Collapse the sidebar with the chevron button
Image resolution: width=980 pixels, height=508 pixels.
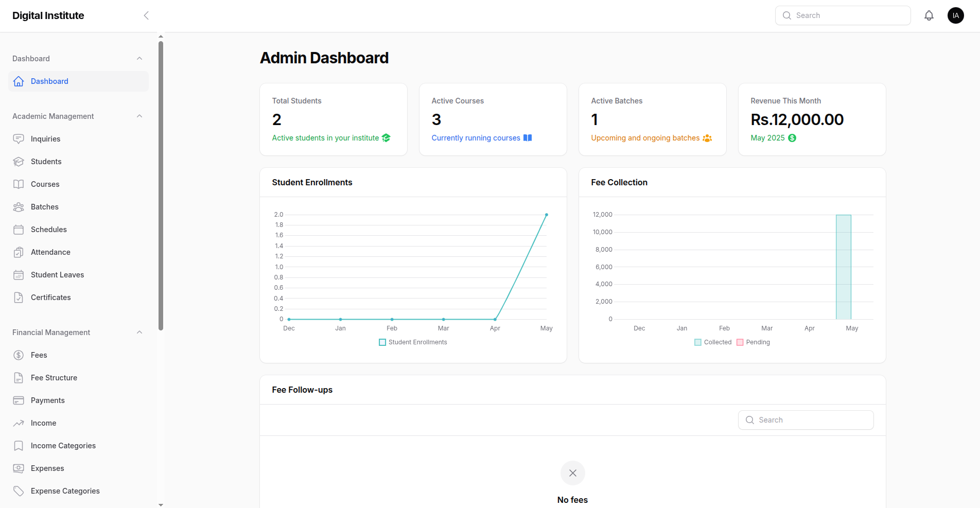click(146, 15)
